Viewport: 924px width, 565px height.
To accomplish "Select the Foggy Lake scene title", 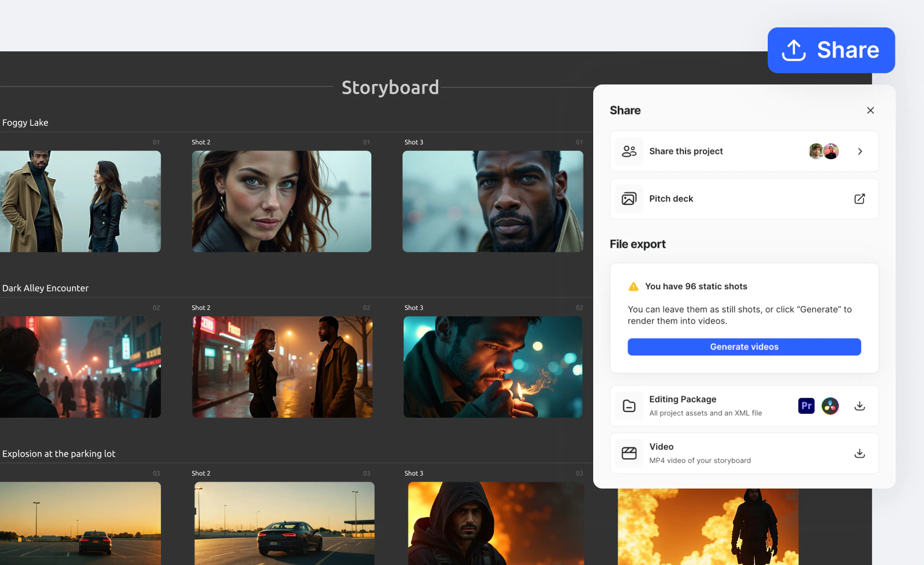I will pyautogui.click(x=25, y=123).
